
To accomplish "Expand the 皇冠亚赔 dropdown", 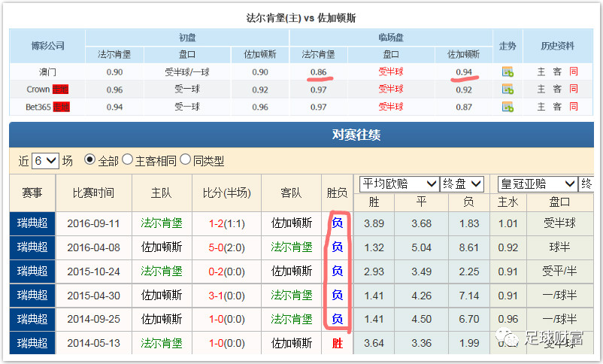I will [x=537, y=184].
